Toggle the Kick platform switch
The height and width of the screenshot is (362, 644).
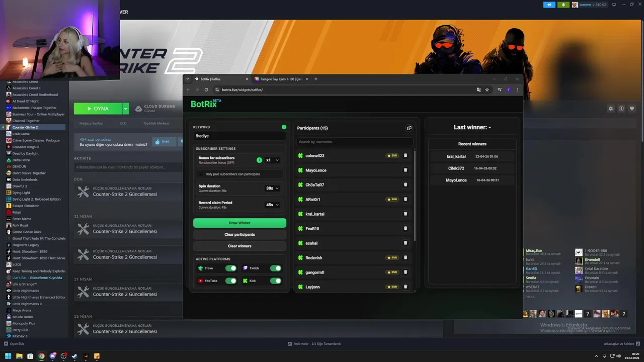tap(276, 281)
